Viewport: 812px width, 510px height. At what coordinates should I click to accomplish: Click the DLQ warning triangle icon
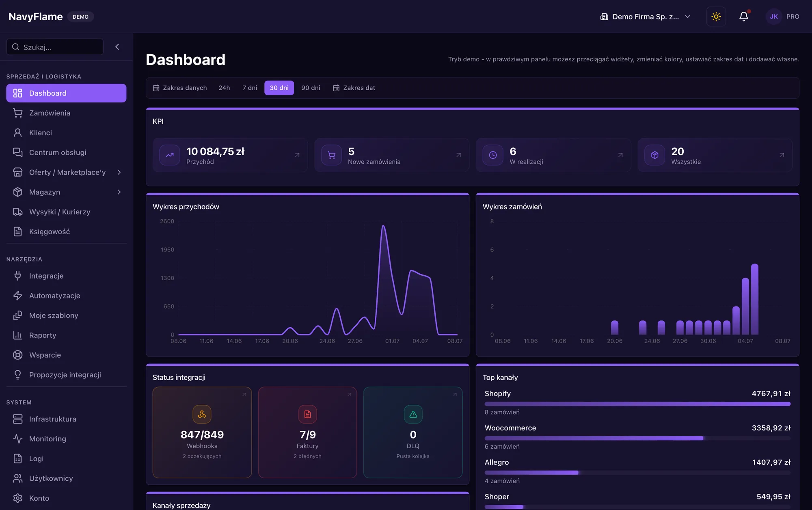coord(413,414)
